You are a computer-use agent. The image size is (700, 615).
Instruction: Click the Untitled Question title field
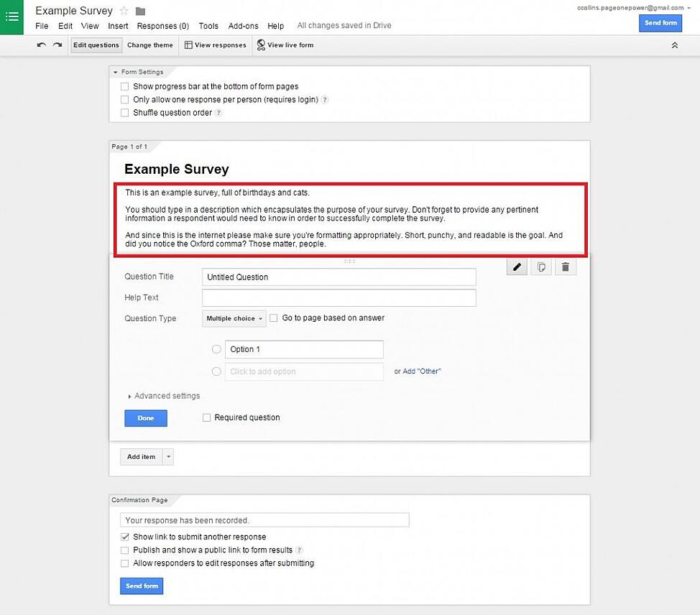pyautogui.click(x=339, y=277)
